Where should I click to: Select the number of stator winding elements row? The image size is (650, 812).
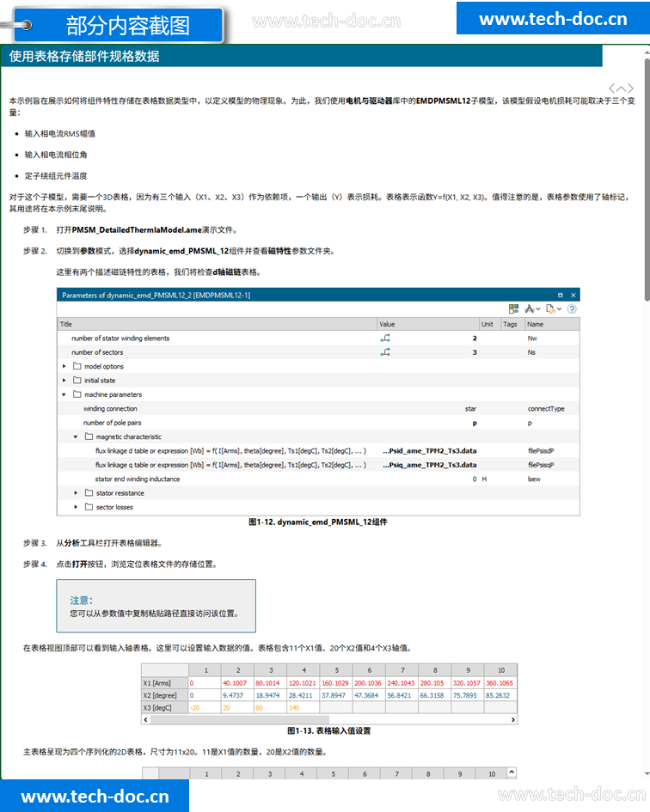click(318, 339)
